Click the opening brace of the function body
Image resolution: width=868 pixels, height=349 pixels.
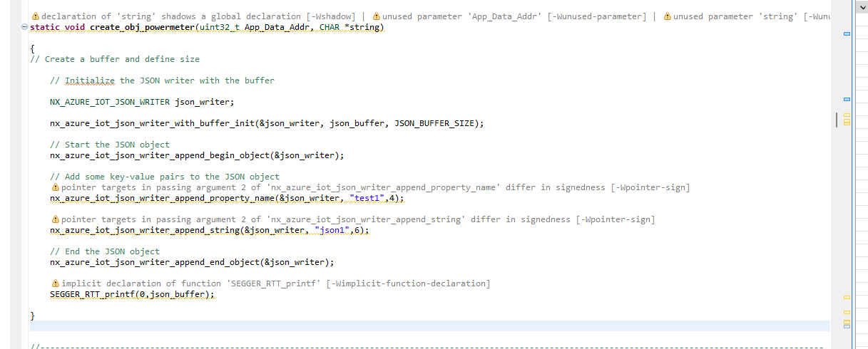[33, 48]
